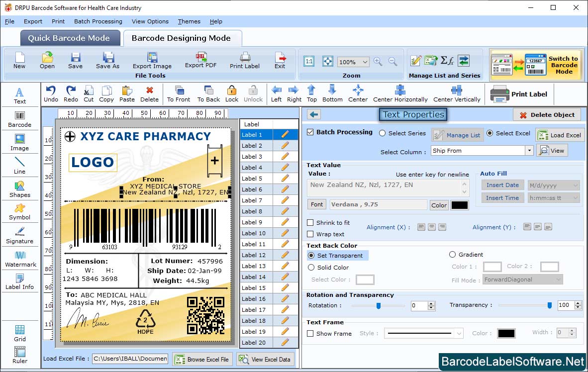The width and height of the screenshot is (588, 372).
Task: Export Image from File Tools
Action: coord(152,60)
